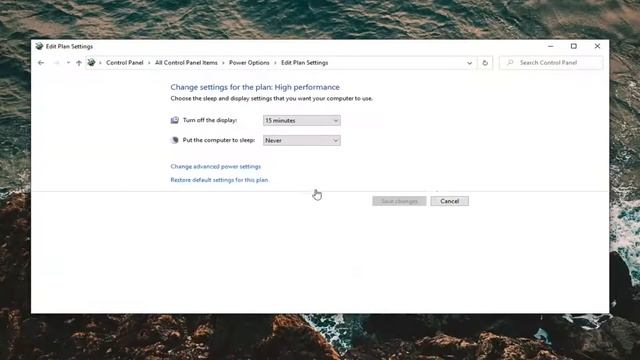
Task: Expand the address bar history dropdown
Action: (x=469, y=63)
